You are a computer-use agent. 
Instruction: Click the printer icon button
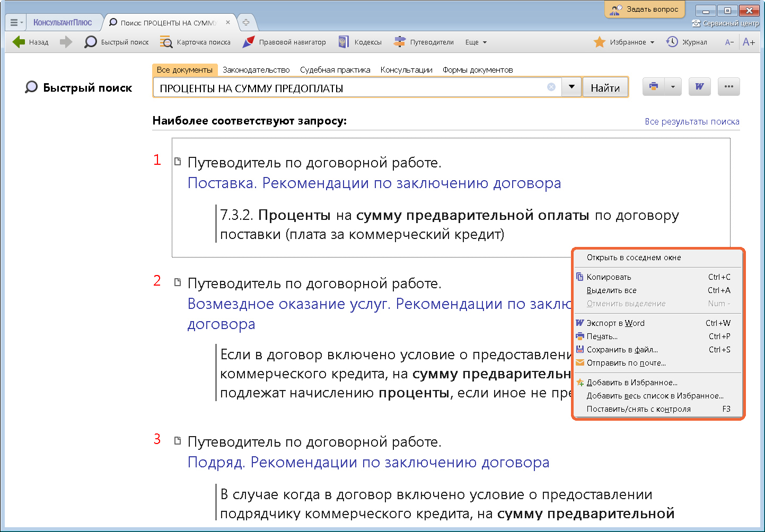654,86
